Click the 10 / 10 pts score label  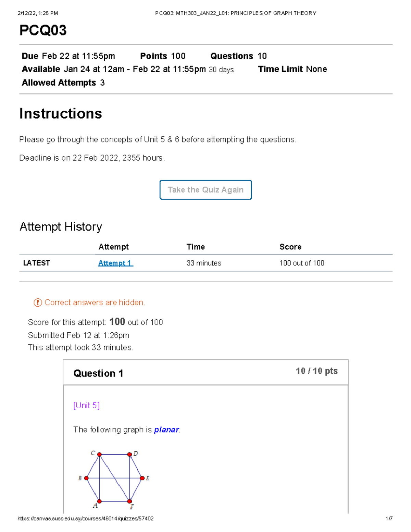(x=316, y=371)
